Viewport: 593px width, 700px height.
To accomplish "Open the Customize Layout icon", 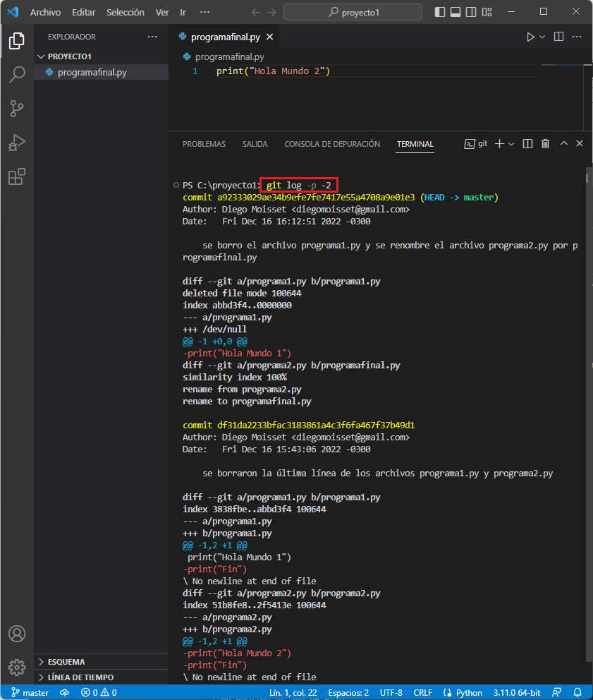I will click(x=487, y=12).
